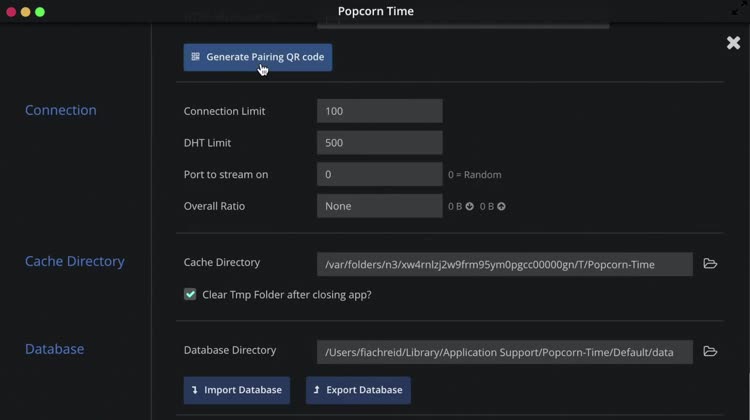Click Generate Pairing QR code button
This screenshot has width=750, height=420.
point(257,57)
